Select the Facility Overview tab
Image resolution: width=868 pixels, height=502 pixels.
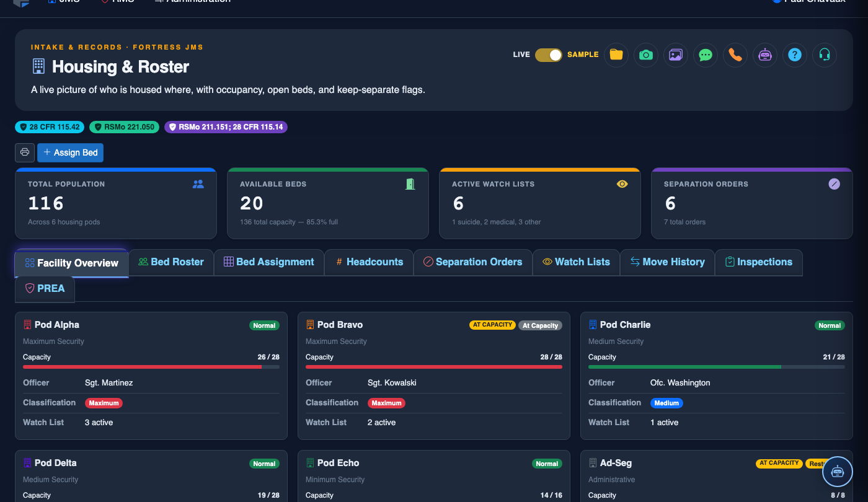click(x=71, y=263)
